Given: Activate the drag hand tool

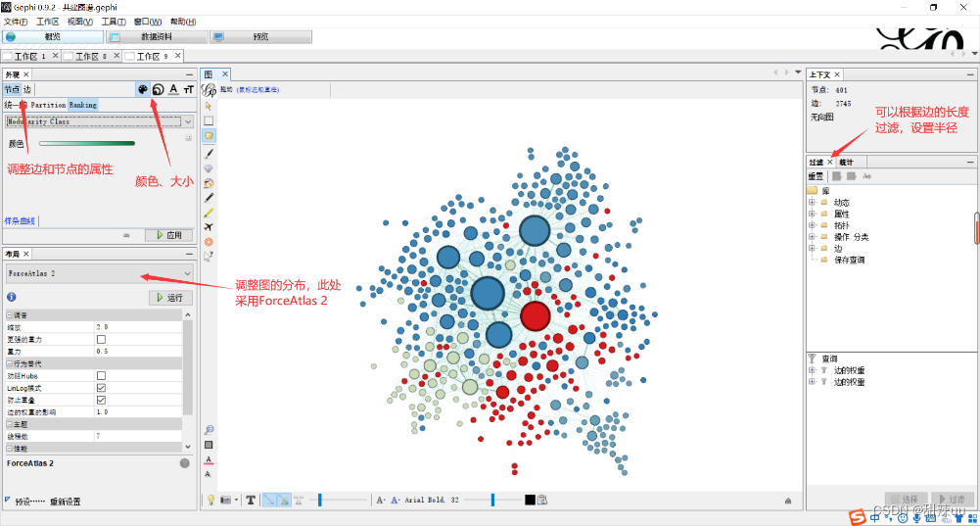Looking at the screenshot, I should point(209,136).
